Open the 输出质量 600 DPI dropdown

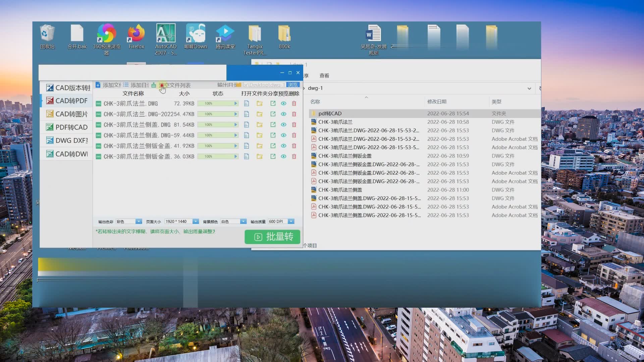tap(291, 222)
